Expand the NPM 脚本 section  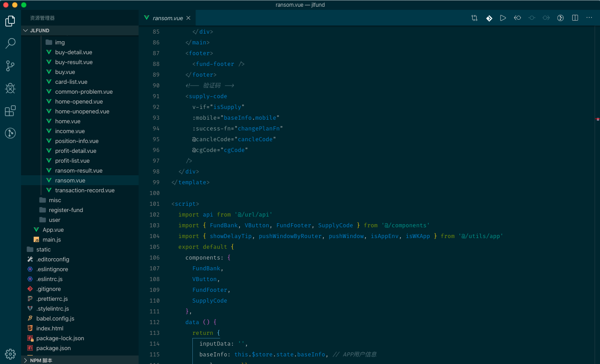[80, 360]
